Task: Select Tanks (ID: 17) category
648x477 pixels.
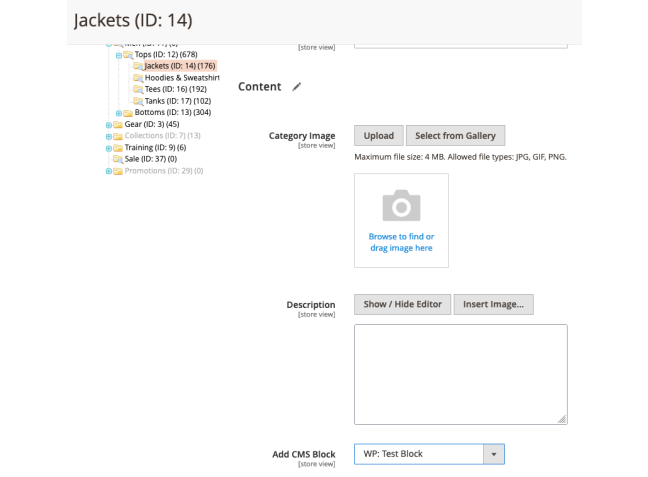Action: pos(178,101)
